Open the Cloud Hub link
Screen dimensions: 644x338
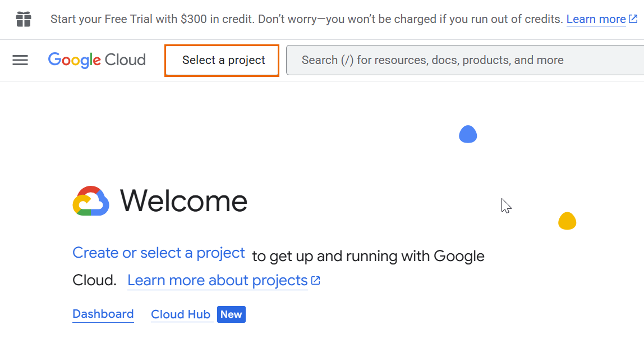pyautogui.click(x=181, y=314)
